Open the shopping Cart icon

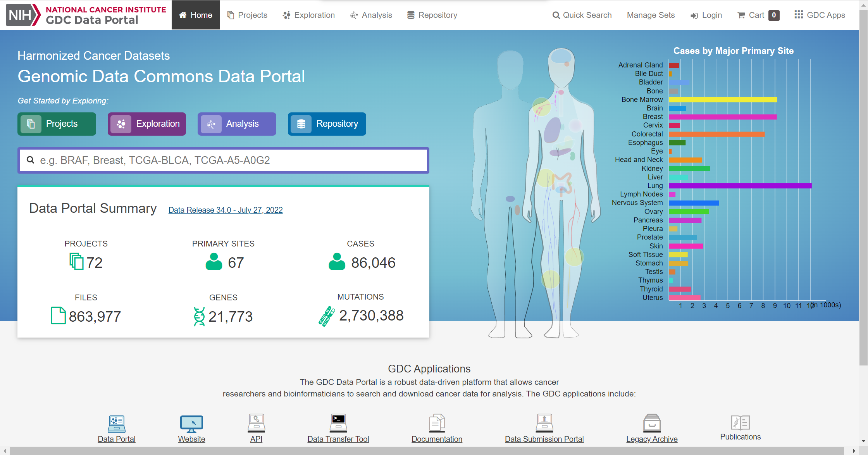click(741, 15)
